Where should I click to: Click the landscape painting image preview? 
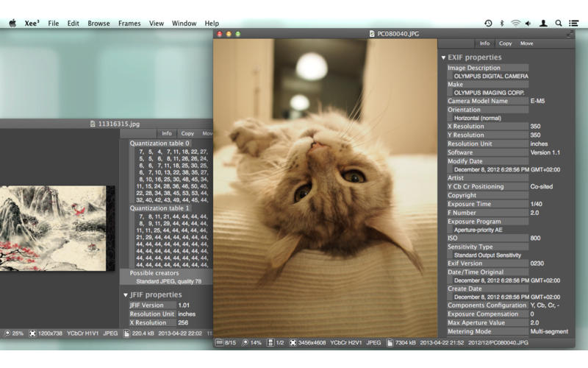[x=57, y=228]
